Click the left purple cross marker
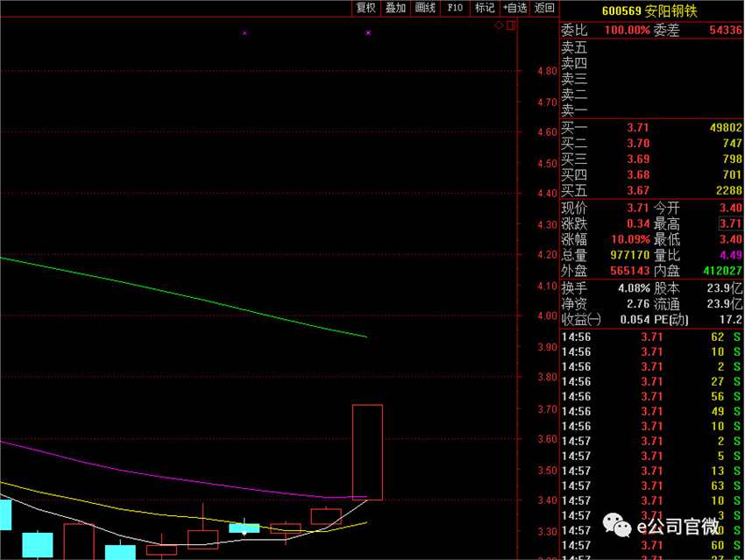 click(245, 33)
